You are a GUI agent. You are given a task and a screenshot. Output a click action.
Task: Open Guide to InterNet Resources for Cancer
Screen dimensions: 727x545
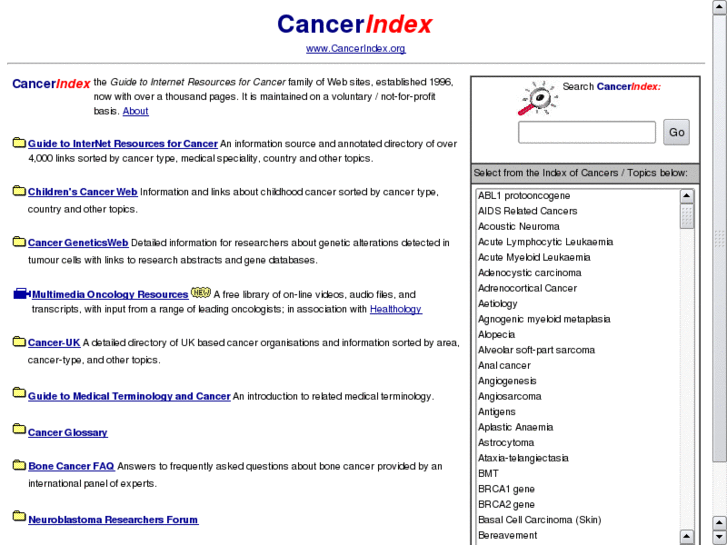123,144
